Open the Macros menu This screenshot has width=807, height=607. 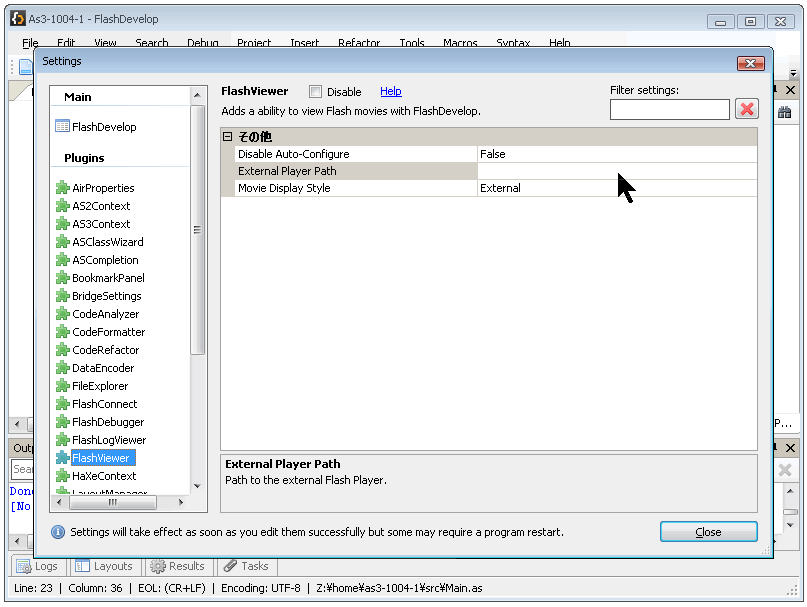coord(460,43)
